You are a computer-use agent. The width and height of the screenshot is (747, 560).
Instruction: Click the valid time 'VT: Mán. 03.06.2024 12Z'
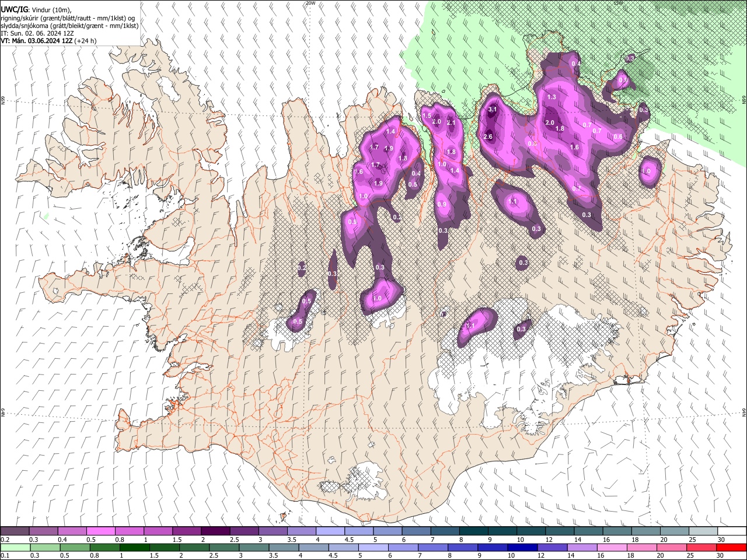coord(36,41)
